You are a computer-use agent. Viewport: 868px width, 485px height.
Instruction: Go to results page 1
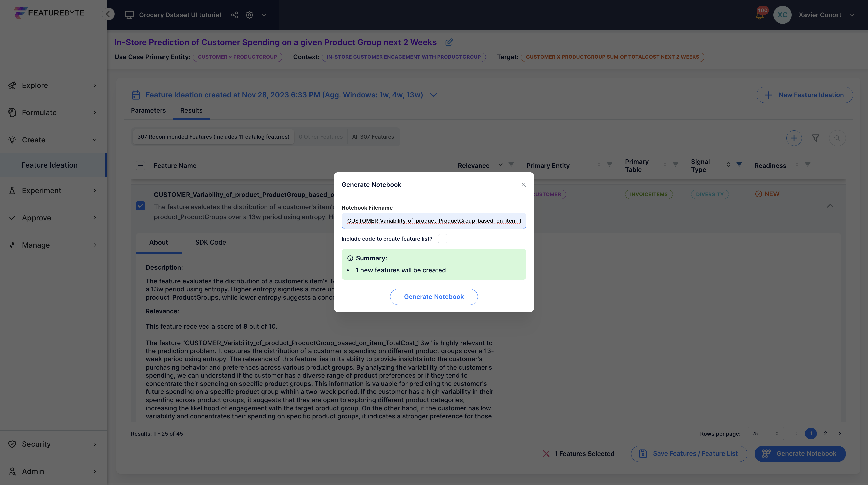[811, 433]
